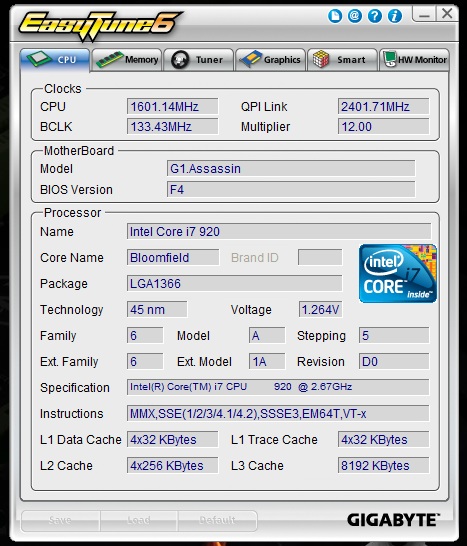Open the Smart tab

point(342,60)
